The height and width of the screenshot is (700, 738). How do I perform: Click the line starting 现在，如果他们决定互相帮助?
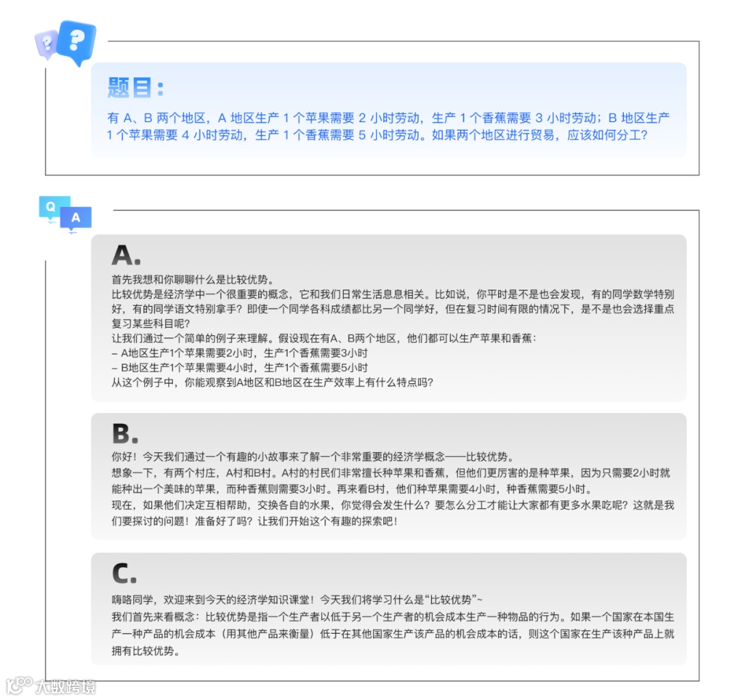pyautogui.click(x=393, y=505)
